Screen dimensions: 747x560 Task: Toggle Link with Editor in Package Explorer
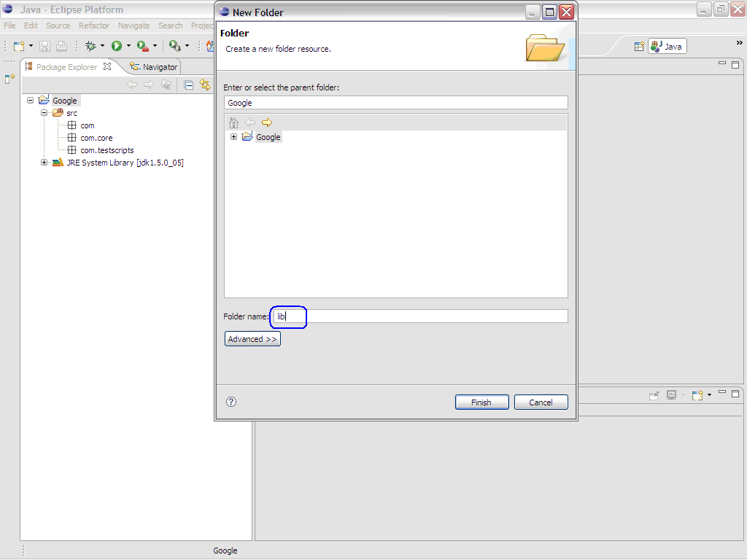click(205, 85)
